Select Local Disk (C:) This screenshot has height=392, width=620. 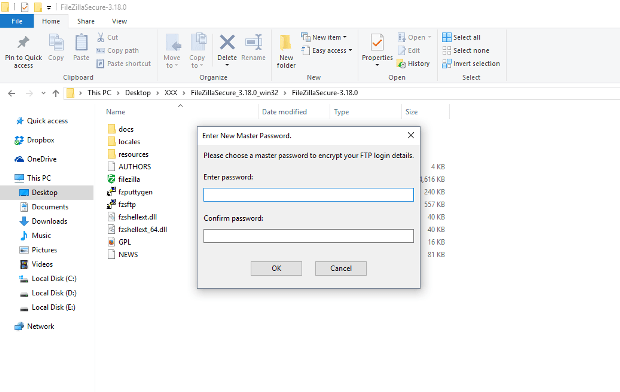pos(48,278)
